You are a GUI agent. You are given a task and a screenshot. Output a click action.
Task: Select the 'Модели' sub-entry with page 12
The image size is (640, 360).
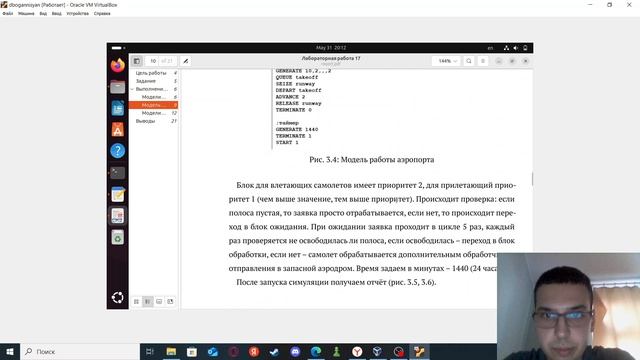pyautogui.click(x=153, y=113)
